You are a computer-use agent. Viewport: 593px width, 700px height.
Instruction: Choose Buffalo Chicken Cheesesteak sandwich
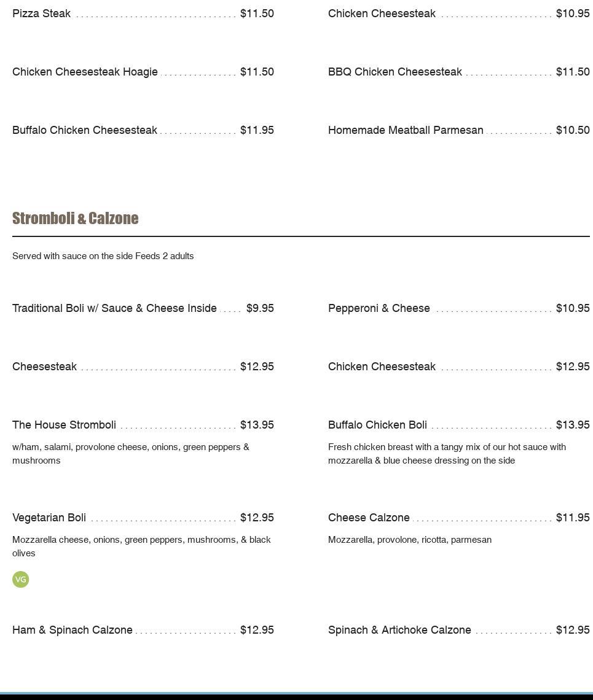coord(85,130)
